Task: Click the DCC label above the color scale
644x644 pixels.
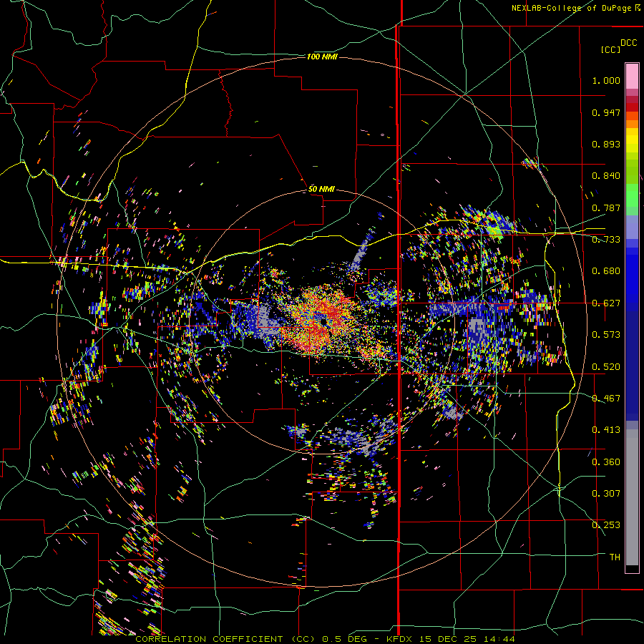Action: click(x=628, y=43)
